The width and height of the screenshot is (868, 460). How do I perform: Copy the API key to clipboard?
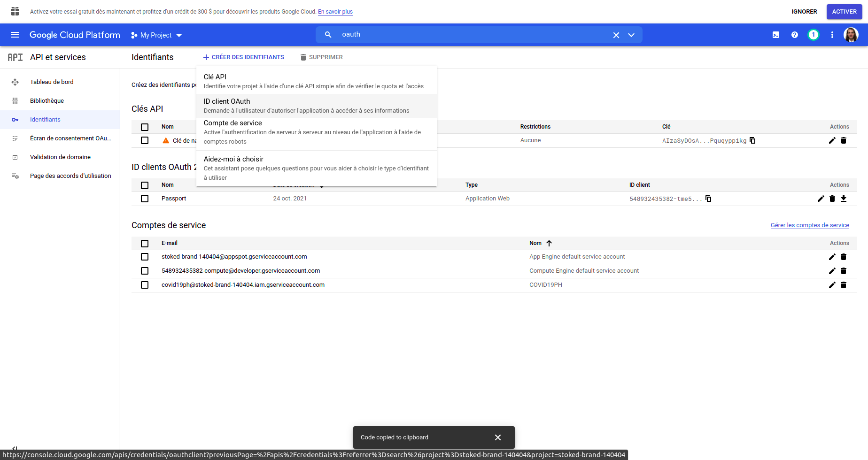(x=752, y=140)
